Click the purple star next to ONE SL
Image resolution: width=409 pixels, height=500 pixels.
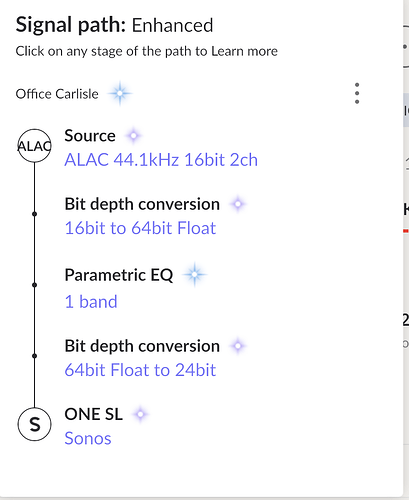[140, 414]
